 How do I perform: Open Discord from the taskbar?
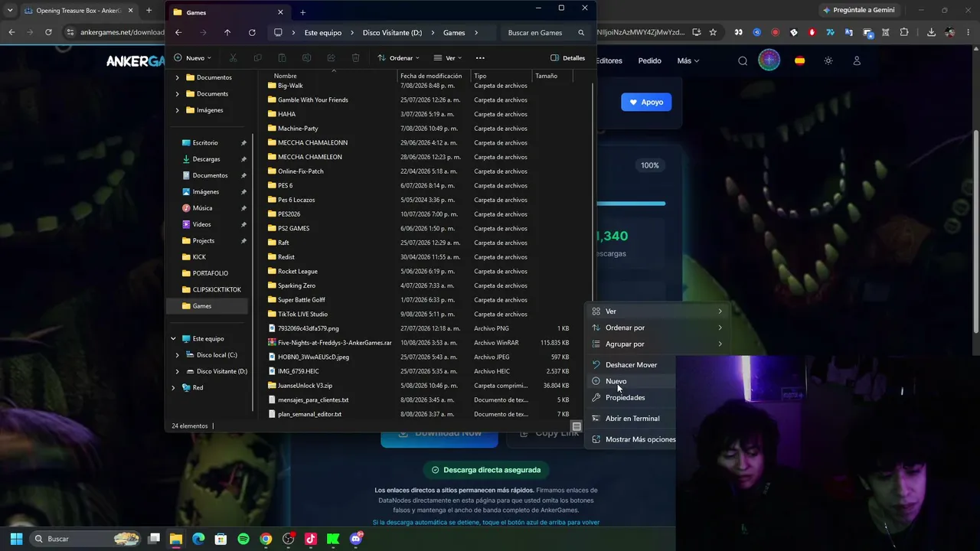click(x=355, y=539)
